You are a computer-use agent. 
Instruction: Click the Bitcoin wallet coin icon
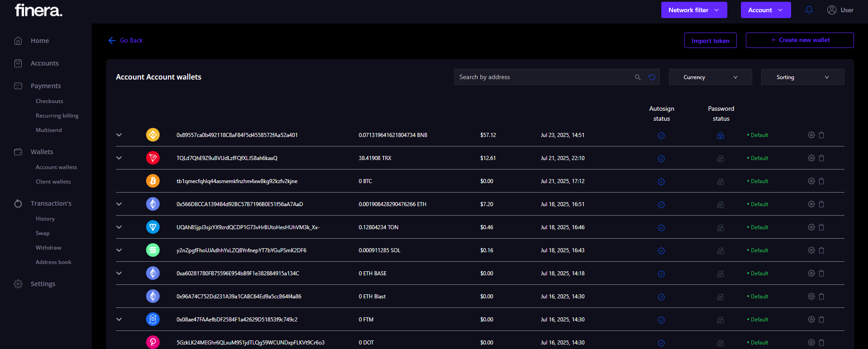click(x=153, y=181)
